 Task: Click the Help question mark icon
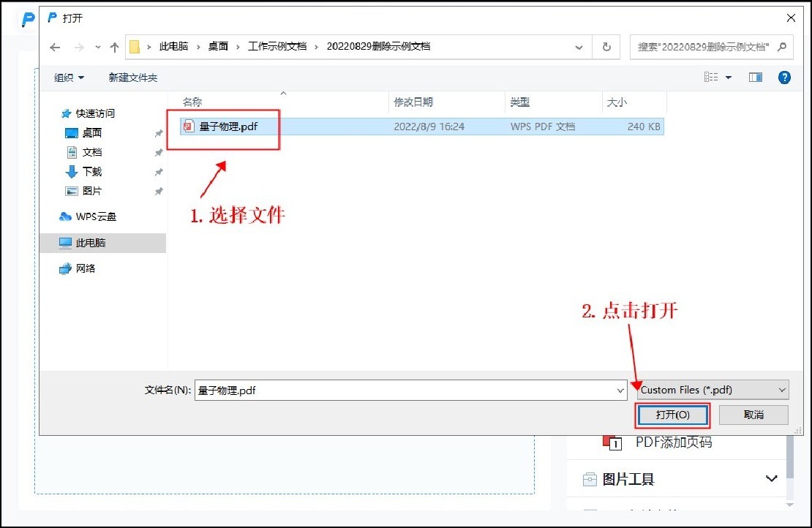tap(784, 77)
